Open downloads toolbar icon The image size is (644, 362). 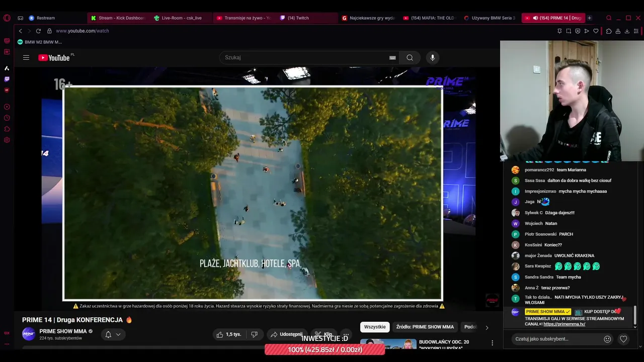click(627, 31)
